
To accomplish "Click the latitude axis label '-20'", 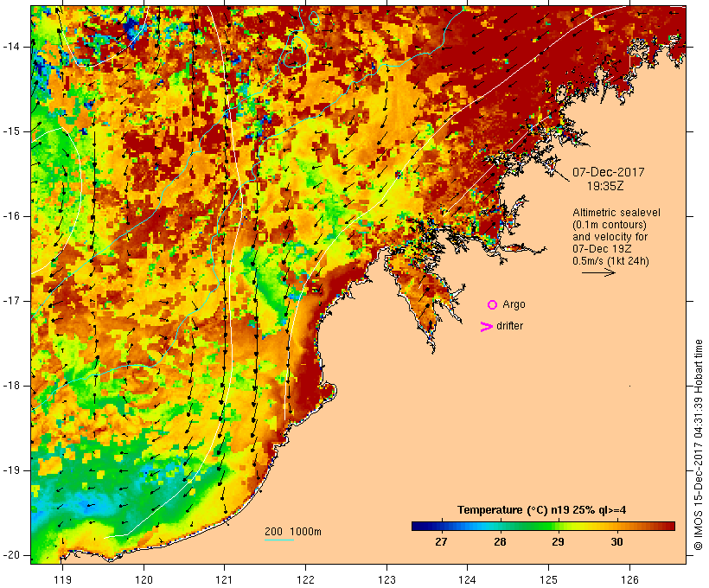I will (x=12, y=555).
